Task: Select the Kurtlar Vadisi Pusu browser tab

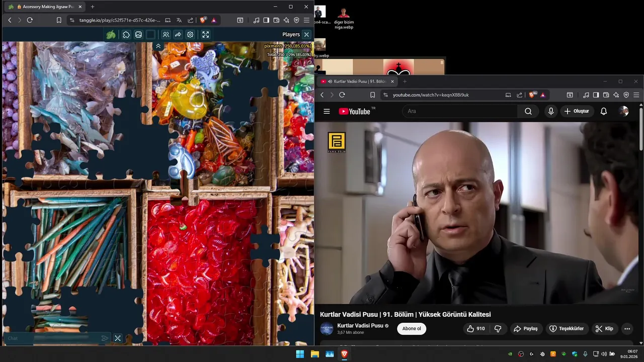Action: (x=357, y=81)
